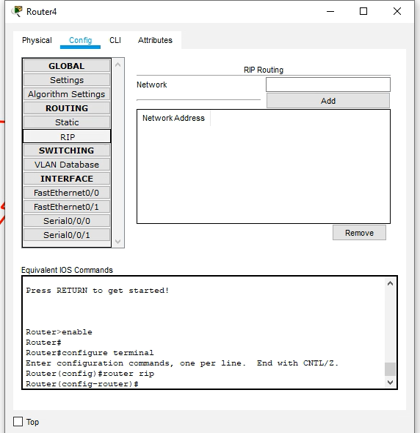Click the Router4 window title icon
Viewport: 420px width, 433px height.
(17, 12)
